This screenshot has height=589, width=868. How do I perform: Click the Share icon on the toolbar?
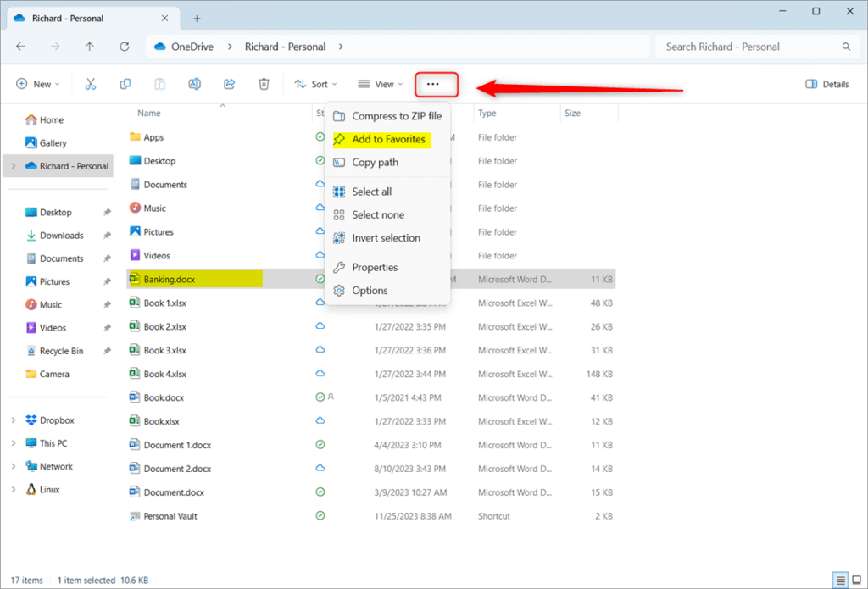[x=229, y=84]
